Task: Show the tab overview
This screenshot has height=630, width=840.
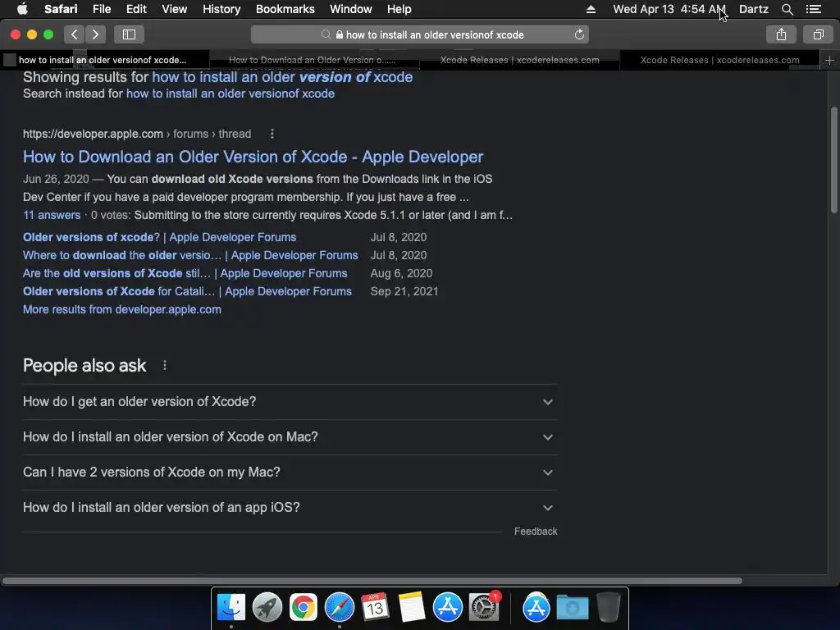Action: [x=818, y=34]
